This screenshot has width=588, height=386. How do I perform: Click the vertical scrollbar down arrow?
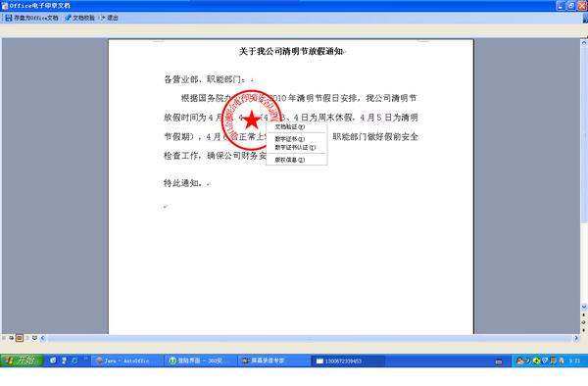[584, 307]
